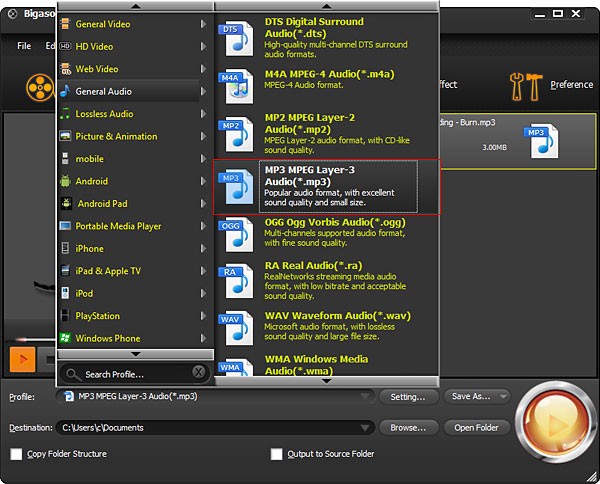Select MP3 MPEG Layer-3 Audio format
Screen dimensions: 600x484
click(x=327, y=187)
